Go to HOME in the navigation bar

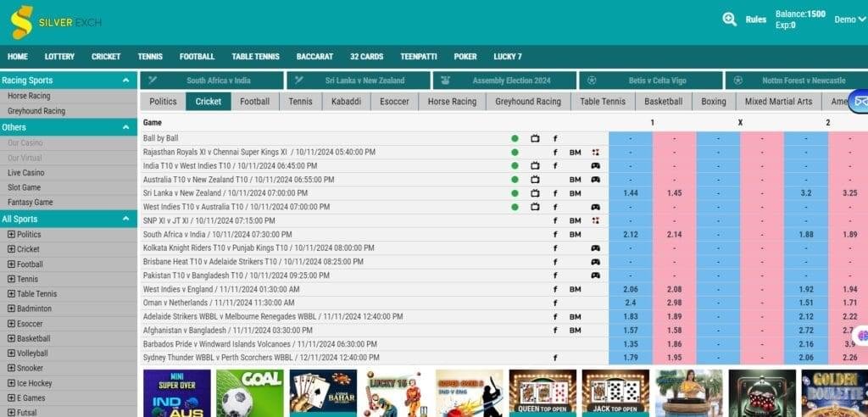tap(18, 57)
